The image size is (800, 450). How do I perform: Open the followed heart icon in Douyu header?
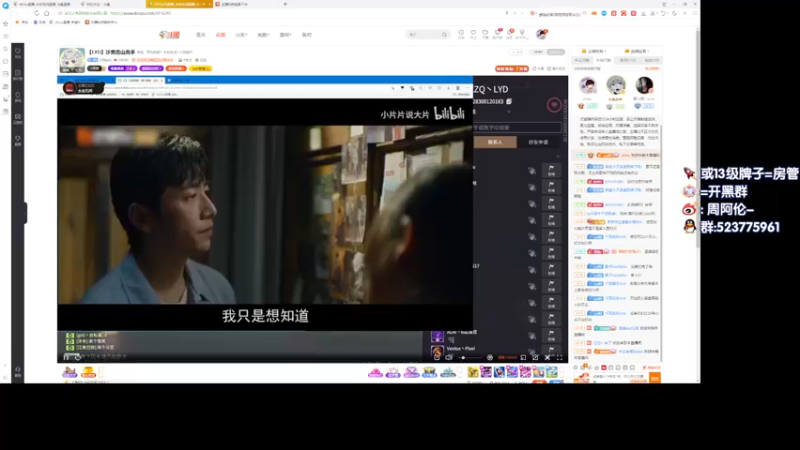click(x=473, y=34)
